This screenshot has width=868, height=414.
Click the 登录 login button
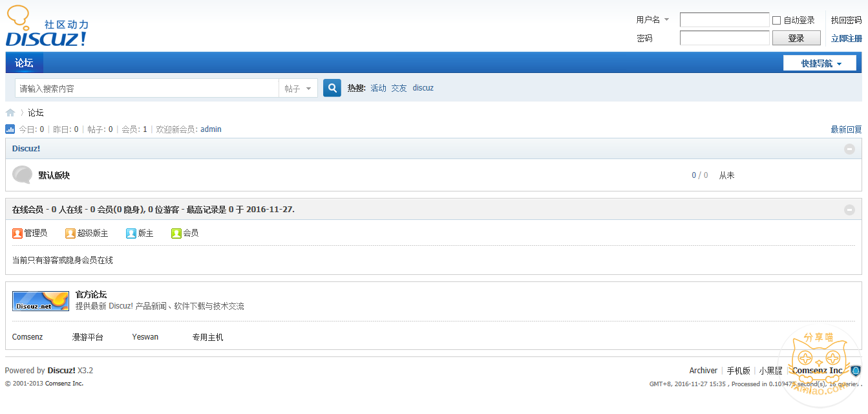click(x=796, y=38)
